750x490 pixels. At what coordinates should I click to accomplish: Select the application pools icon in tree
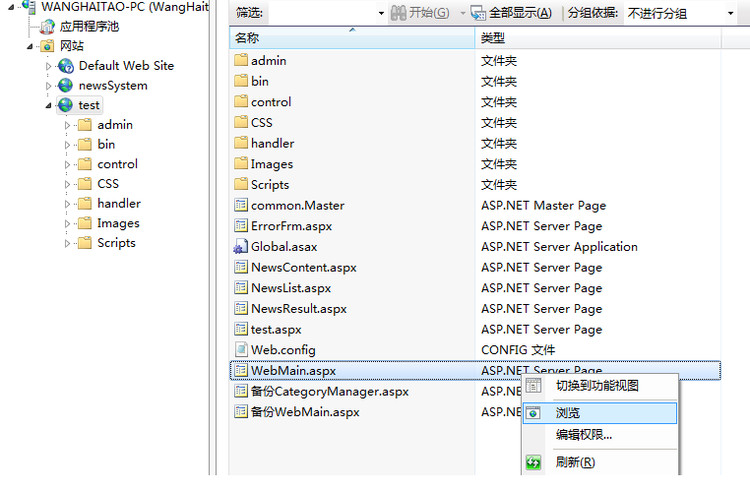pos(47,27)
